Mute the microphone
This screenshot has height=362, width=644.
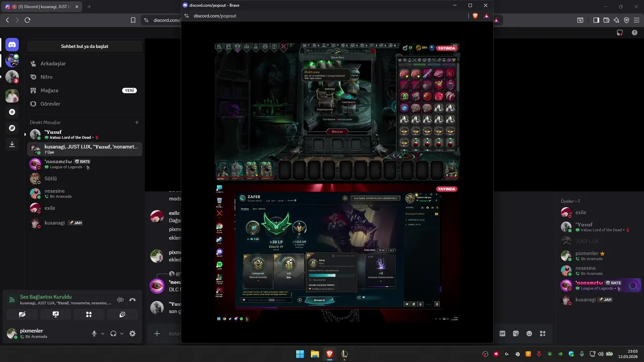click(94, 333)
